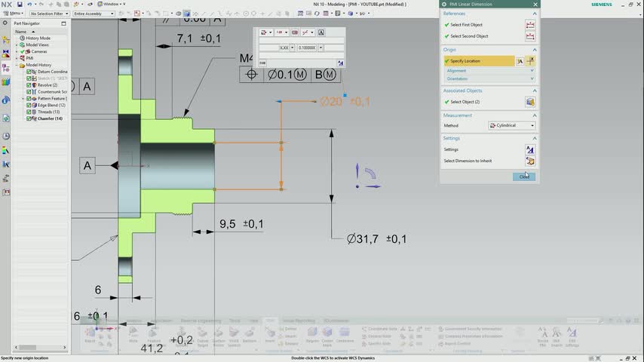Open the History clock sidebar icon

[x=6, y=136]
